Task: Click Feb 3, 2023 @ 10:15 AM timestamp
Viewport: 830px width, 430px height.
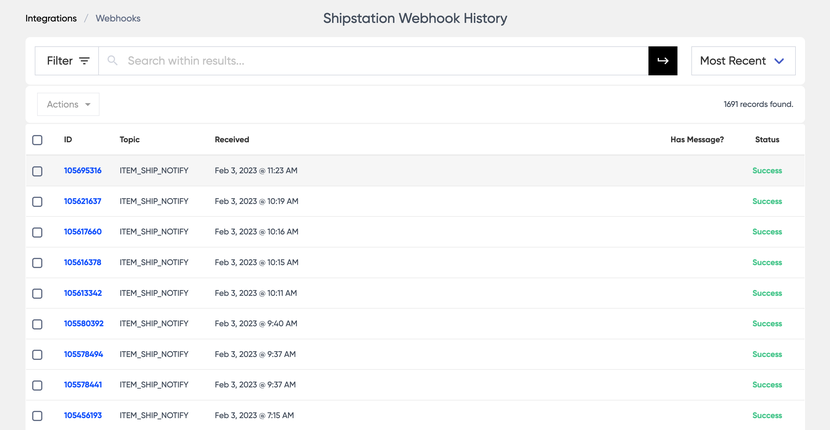Action: point(257,262)
